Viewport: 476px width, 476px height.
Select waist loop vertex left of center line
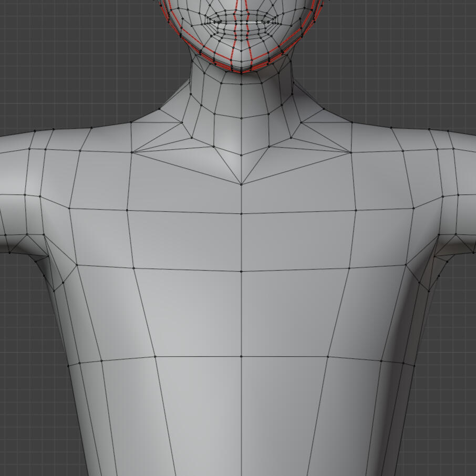tap(156, 356)
